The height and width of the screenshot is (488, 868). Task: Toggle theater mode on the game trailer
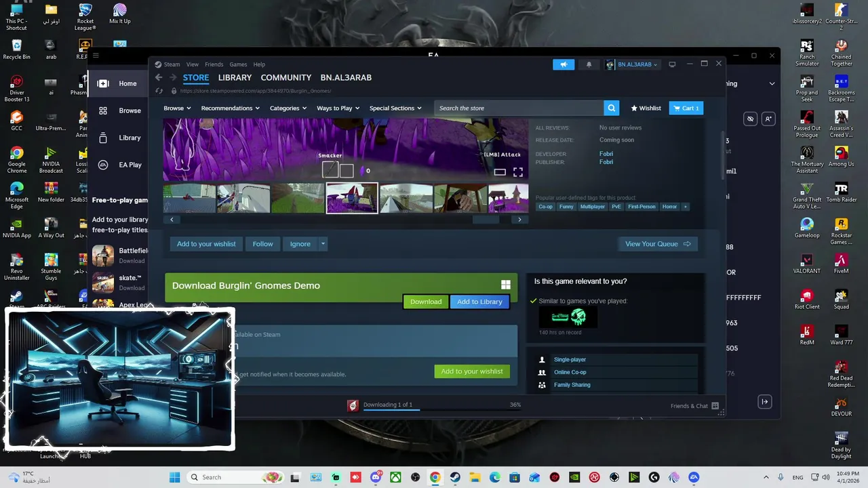500,172
